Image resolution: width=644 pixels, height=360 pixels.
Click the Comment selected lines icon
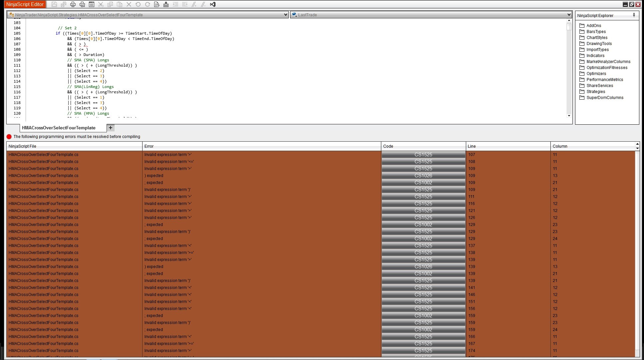194,4
